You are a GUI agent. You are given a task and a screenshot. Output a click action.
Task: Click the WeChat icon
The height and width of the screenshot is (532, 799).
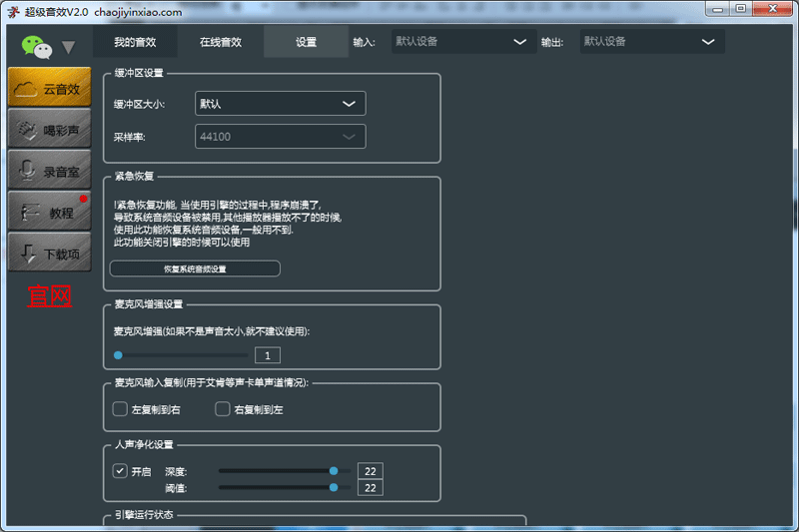(x=37, y=47)
